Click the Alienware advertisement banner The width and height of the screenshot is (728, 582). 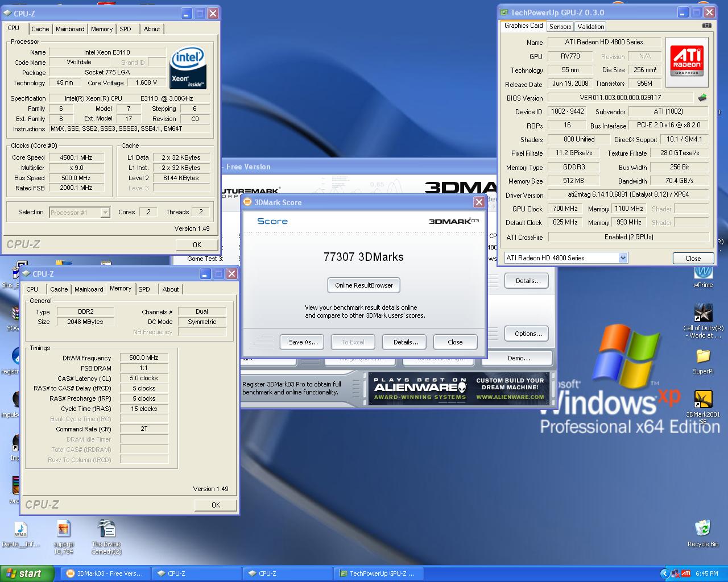tap(459, 389)
